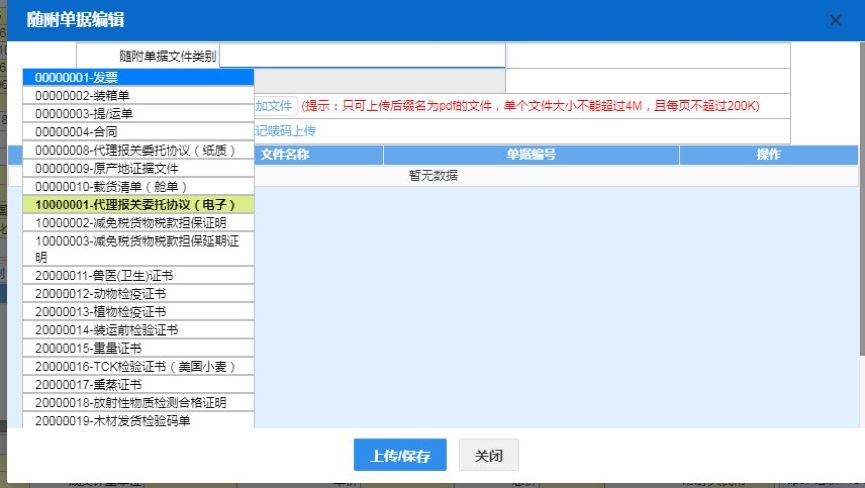Image resolution: width=865 pixels, height=488 pixels.
Task: Click the 上传/保存 button
Action: tap(400, 456)
